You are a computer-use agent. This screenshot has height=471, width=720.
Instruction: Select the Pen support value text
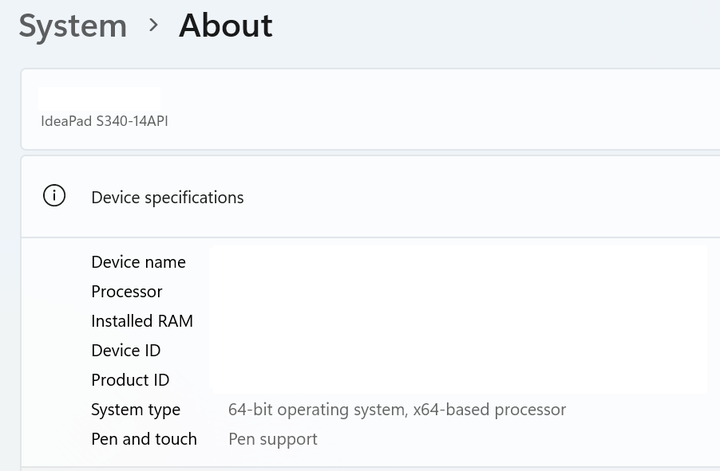click(273, 439)
